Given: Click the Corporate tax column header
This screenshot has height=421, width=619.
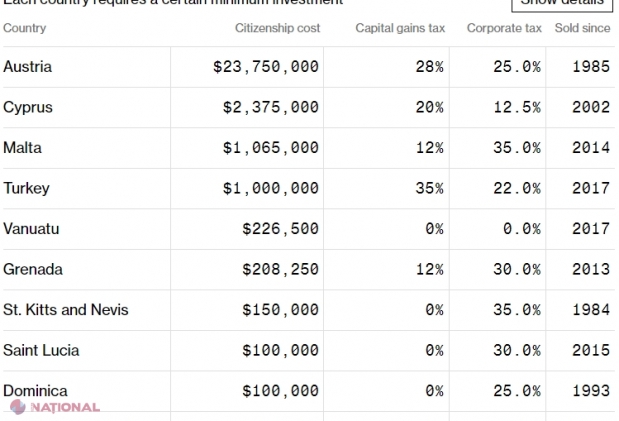Looking at the screenshot, I should tap(505, 28).
